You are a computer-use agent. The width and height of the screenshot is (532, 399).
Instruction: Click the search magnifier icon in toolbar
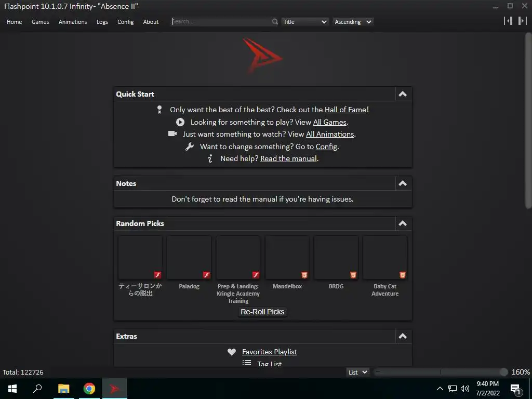point(275,22)
